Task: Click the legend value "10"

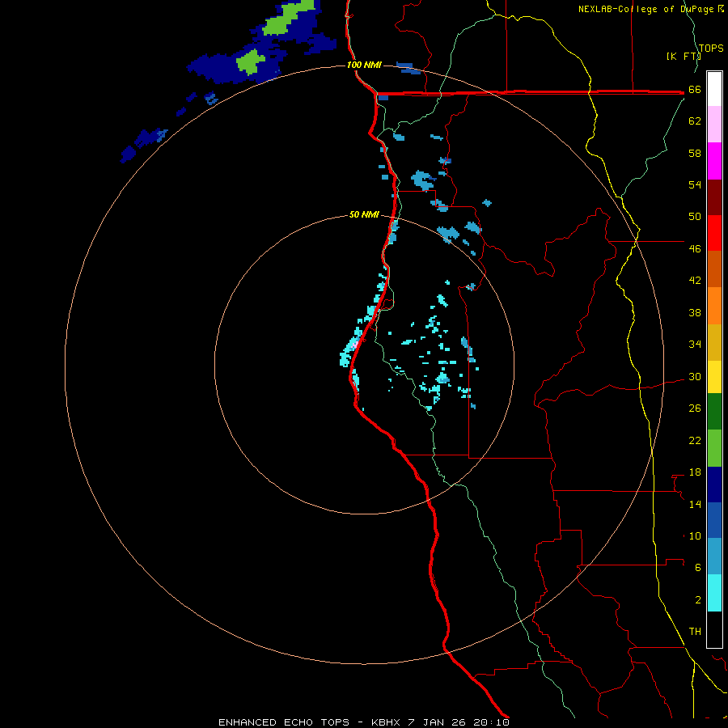Action: click(x=695, y=535)
